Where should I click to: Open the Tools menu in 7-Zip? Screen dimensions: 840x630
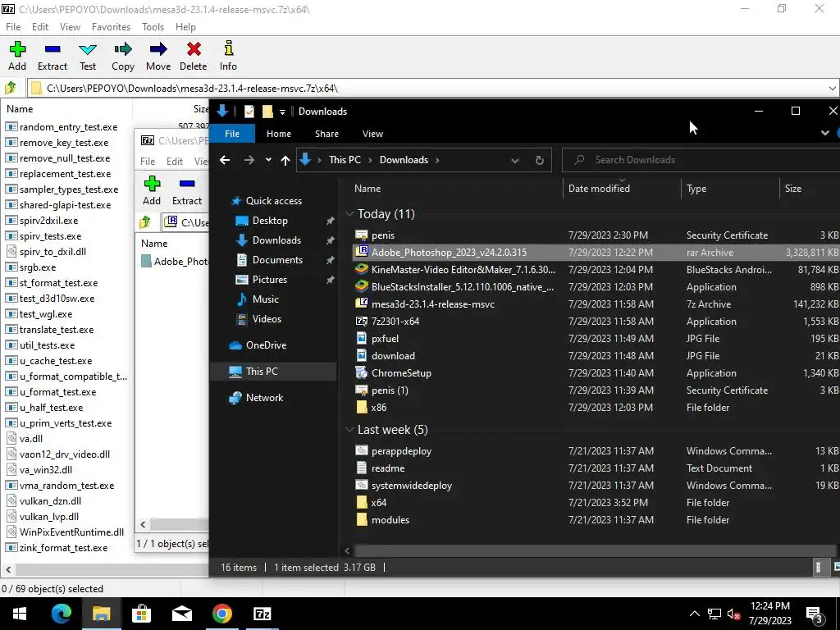153,27
